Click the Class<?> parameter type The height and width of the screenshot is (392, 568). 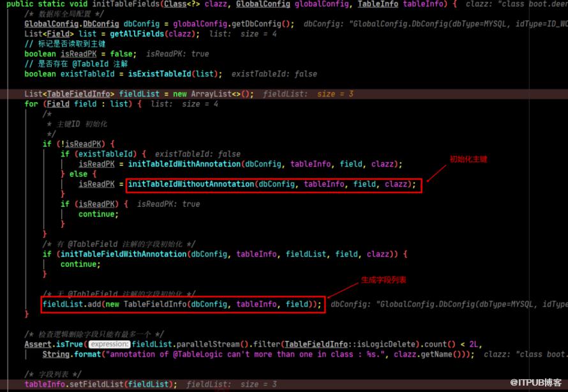click(x=181, y=4)
